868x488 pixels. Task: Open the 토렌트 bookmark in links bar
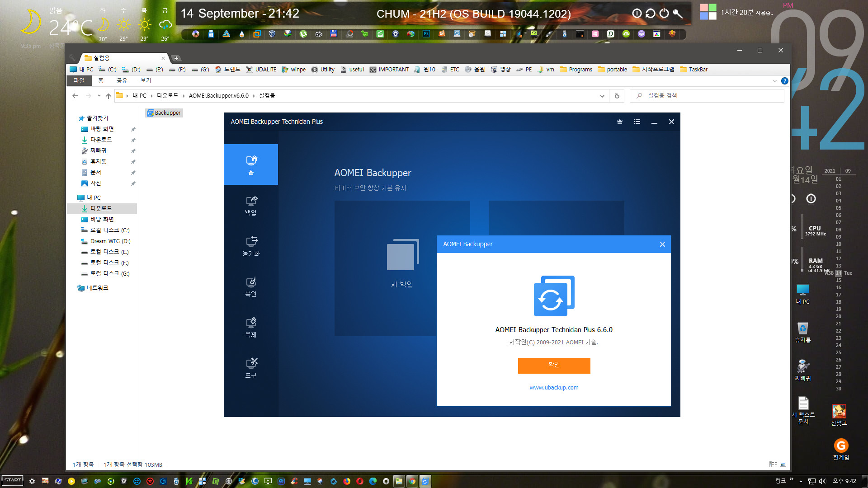pyautogui.click(x=228, y=70)
